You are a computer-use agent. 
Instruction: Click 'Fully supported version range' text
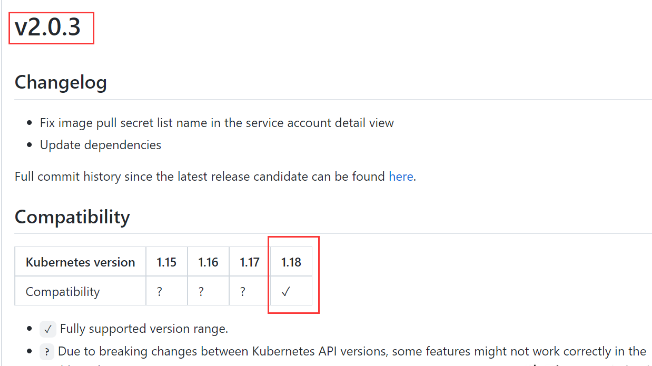pos(144,329)
